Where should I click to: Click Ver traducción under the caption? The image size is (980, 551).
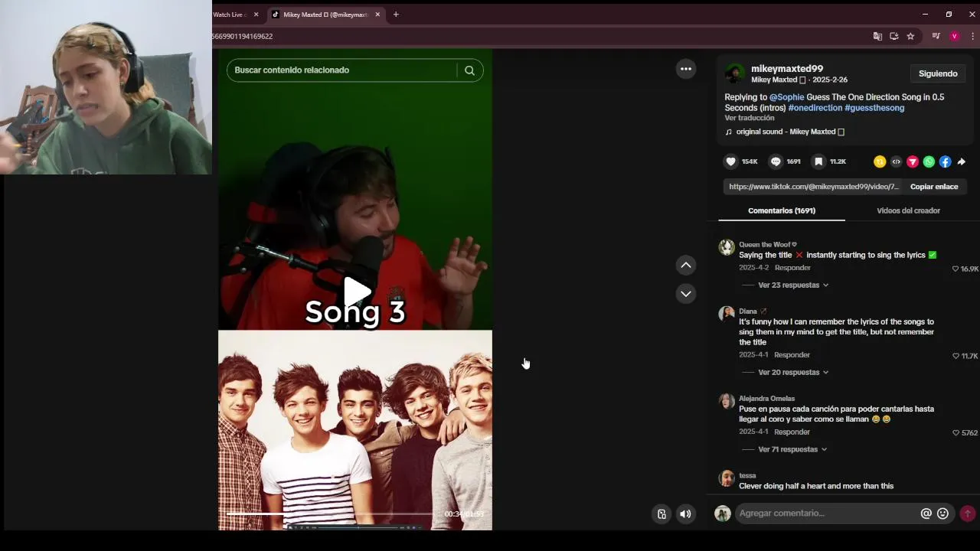coord(750,118)
